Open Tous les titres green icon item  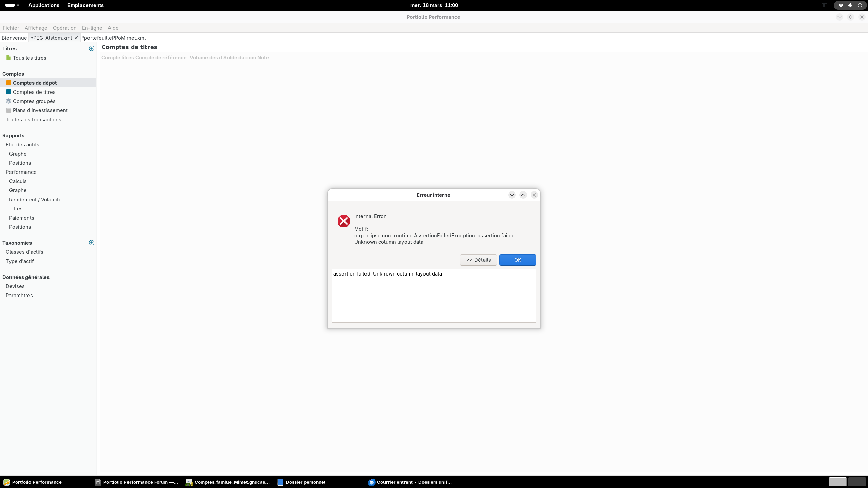pyautogui.click(x=29, y=58)
